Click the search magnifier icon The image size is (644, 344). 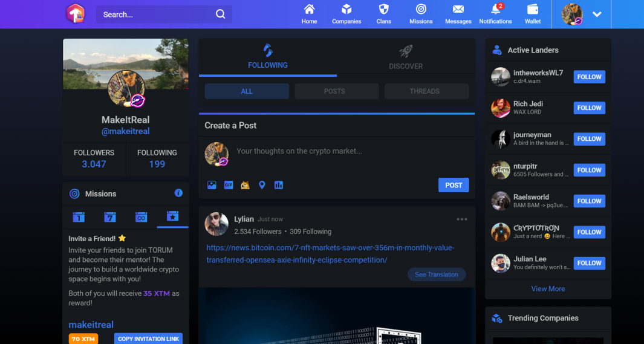[221, 15]
